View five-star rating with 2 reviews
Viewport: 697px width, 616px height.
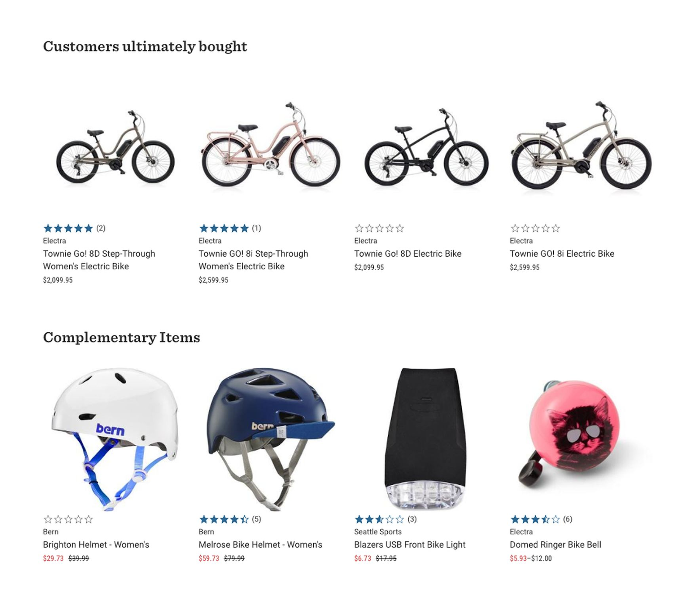(74, 228)
